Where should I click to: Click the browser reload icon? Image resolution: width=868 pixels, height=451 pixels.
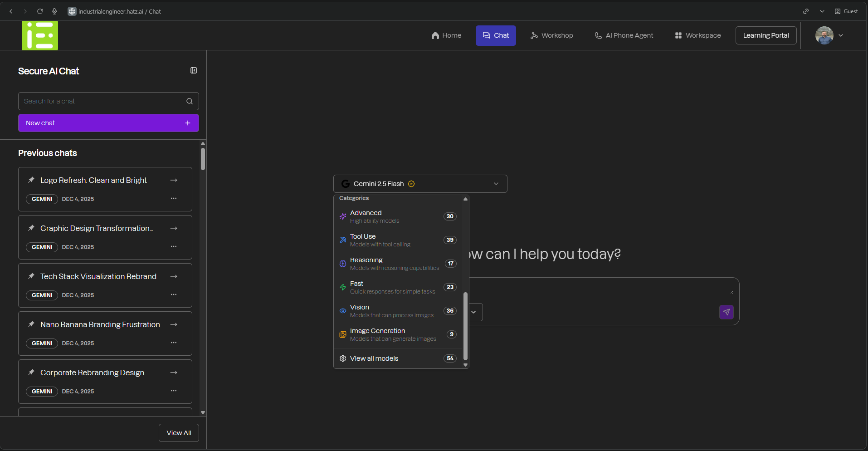tap(40, 11)
